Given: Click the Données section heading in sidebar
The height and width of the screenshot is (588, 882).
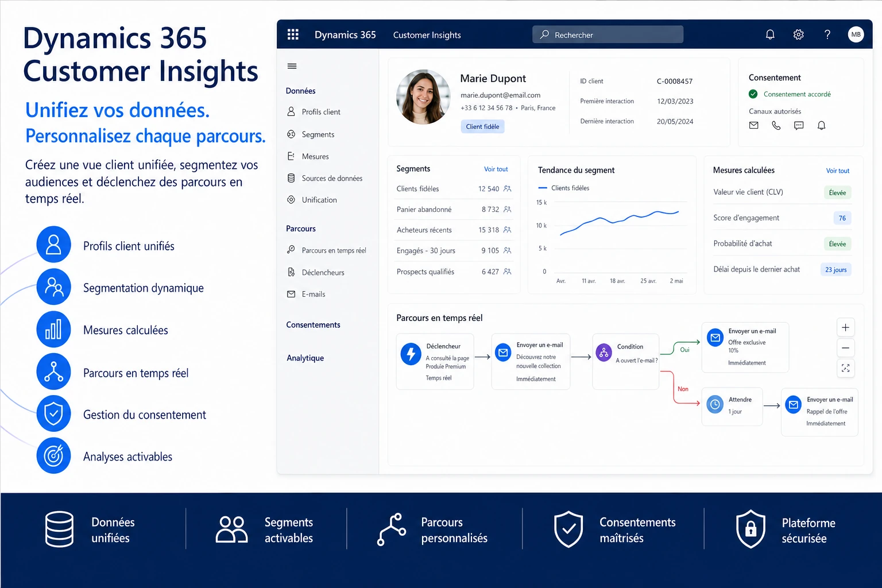Looking at the screenshot, I should pyautogui.click(x=301, y=91).
